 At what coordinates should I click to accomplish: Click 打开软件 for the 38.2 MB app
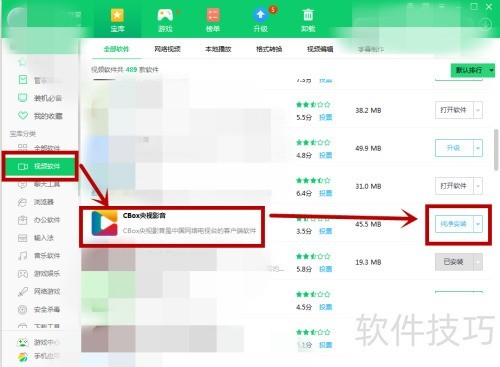(454, 110)
